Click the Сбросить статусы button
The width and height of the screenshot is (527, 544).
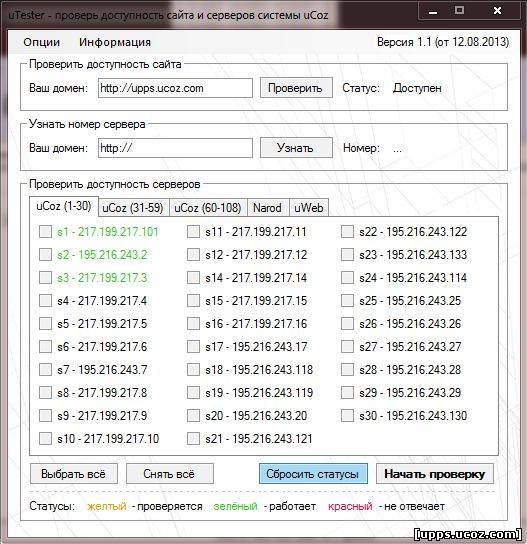click(313, 474)
